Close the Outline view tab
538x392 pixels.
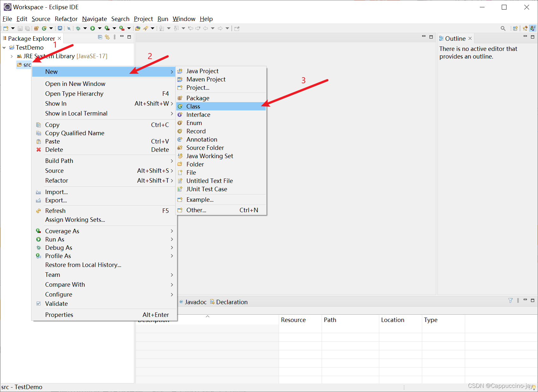point(470,38)
